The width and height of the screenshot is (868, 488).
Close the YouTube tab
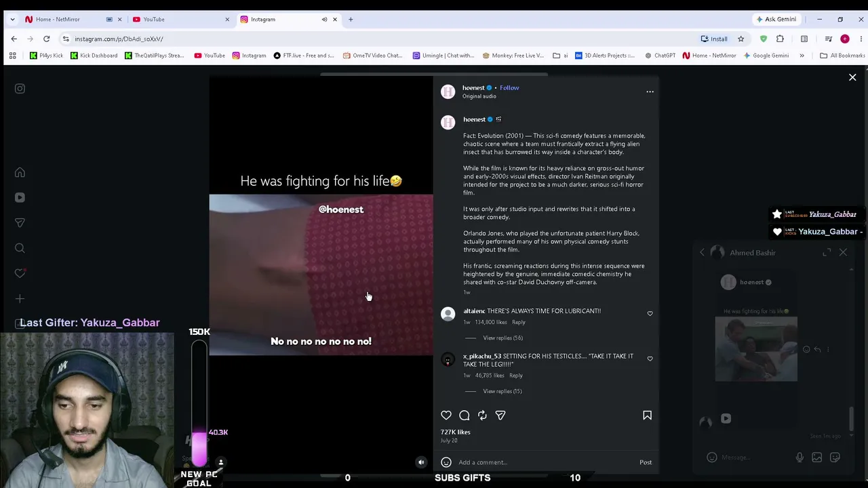227,19
